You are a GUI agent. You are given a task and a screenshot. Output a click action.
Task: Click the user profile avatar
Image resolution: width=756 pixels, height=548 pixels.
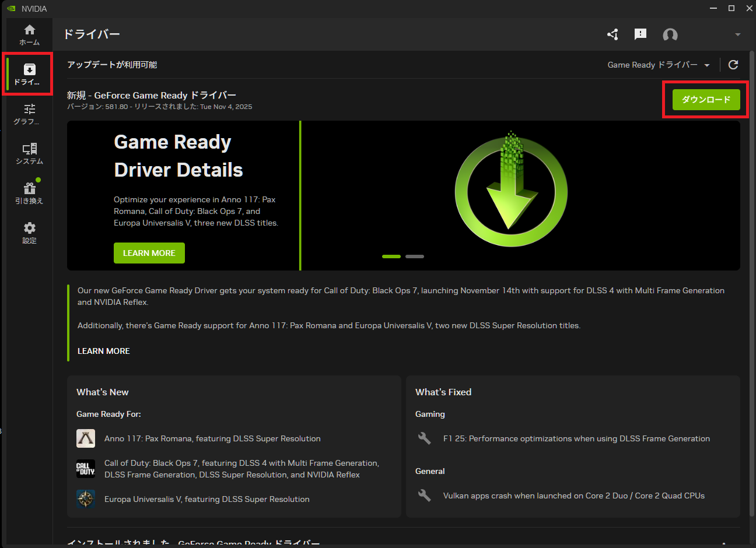pos(670,35)
